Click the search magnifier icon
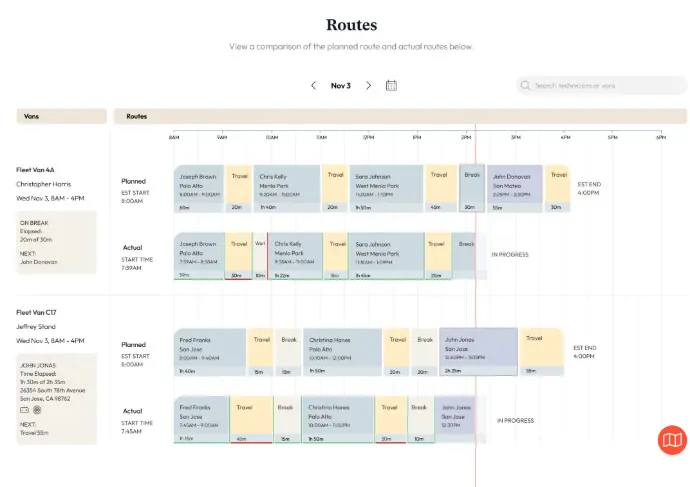The height and width of the screenshot is (487, 690). point(526,86)
